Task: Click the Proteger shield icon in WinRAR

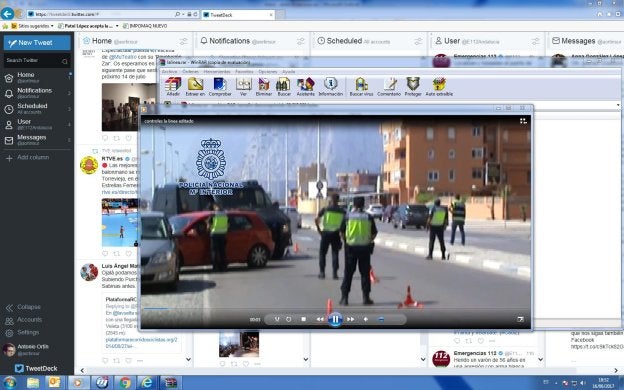Action: pos(413,87)
